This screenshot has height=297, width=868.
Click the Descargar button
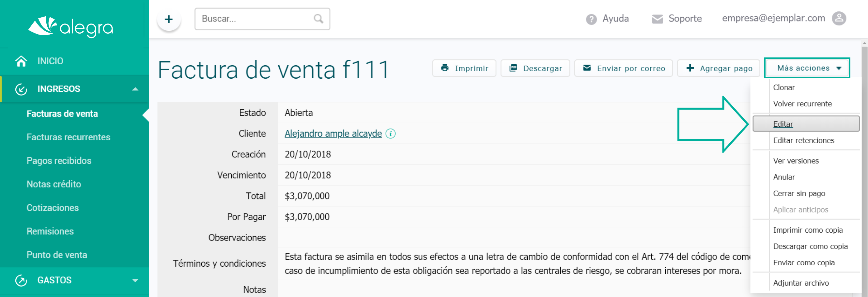click(x=535, y=69)
